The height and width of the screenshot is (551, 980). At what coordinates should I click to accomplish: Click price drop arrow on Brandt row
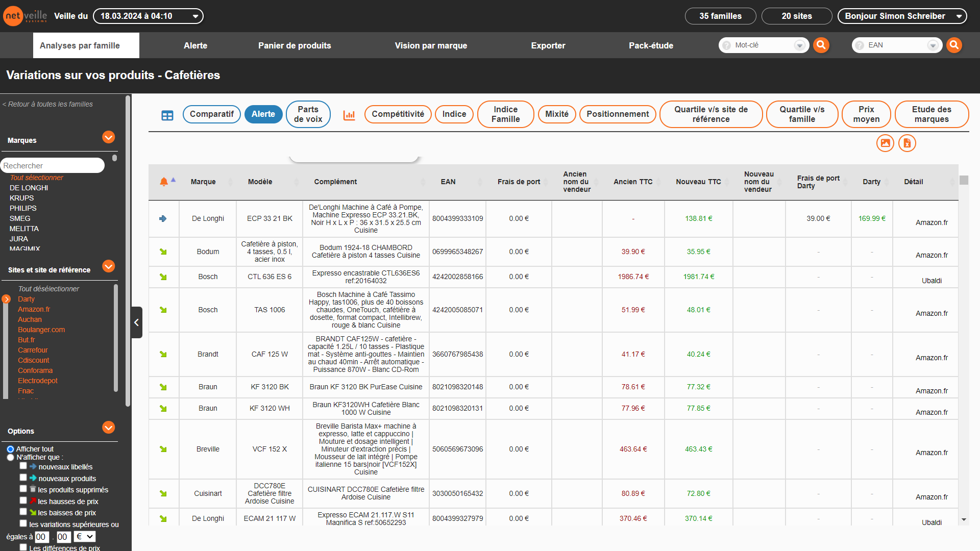click(x=163, y=354)
